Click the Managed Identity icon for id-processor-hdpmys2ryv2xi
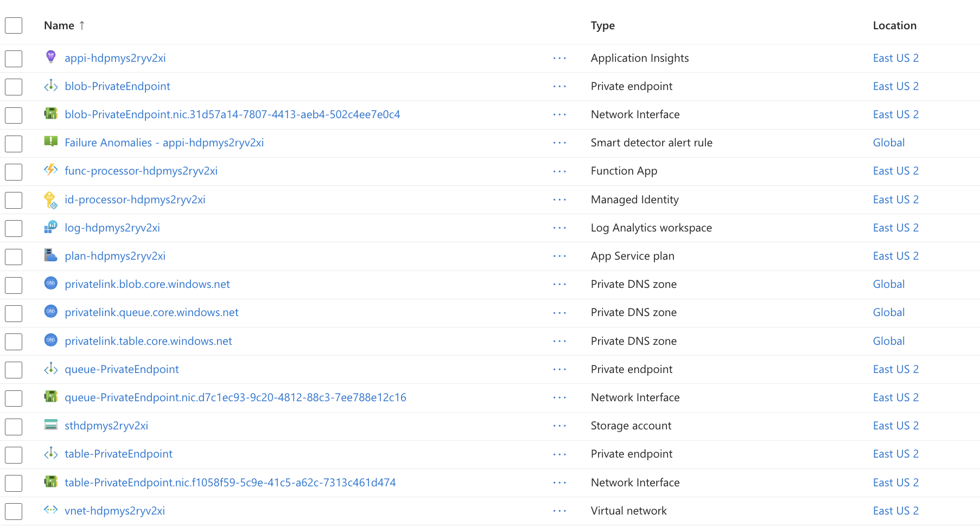 (x=50, y=199)
